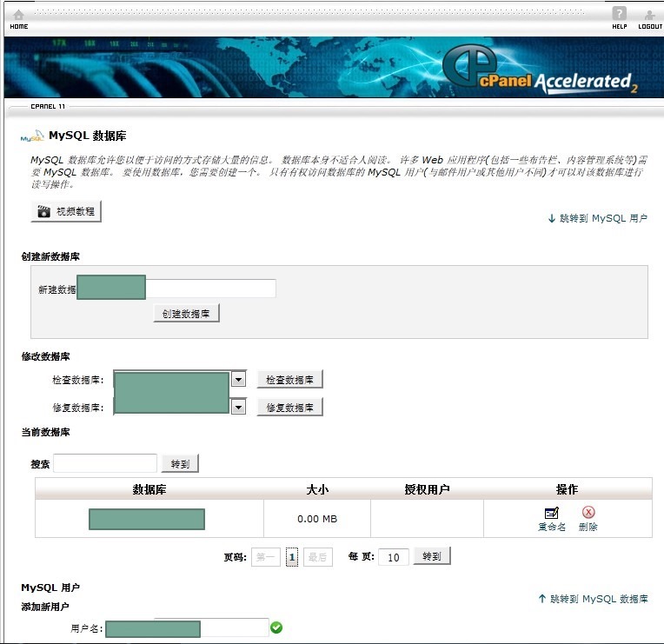
Task: Click the 用户名 username input field
Action: pyautogui.click(x=235, y=627)
